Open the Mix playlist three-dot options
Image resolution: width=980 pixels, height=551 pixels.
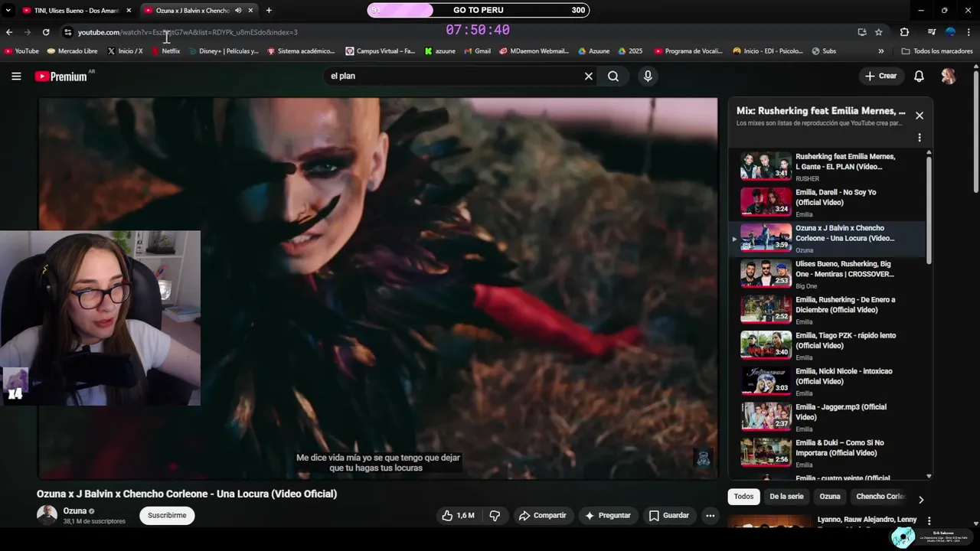[920, 138]
